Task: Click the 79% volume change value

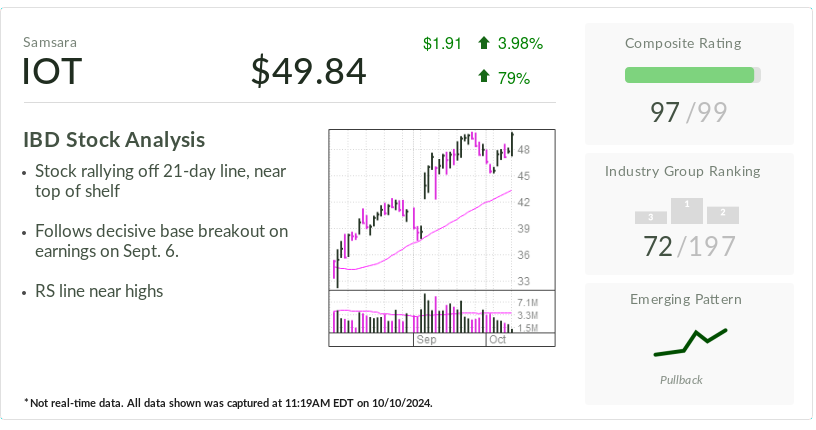Action: point(513,77)
